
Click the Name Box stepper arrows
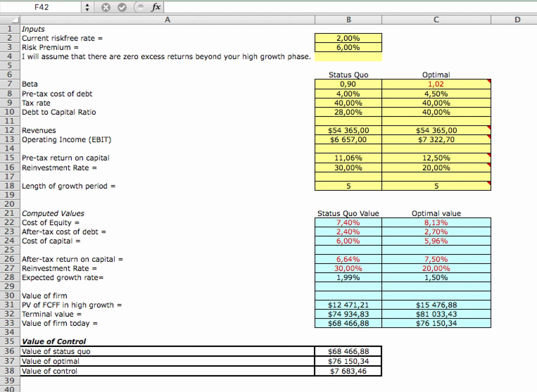click(x=87, y=7)
